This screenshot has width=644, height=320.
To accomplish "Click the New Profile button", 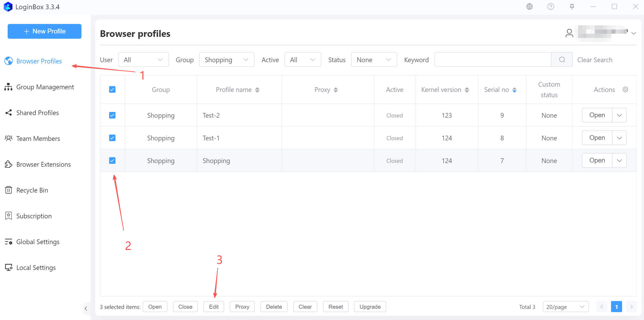I will (x=45, y=31).
